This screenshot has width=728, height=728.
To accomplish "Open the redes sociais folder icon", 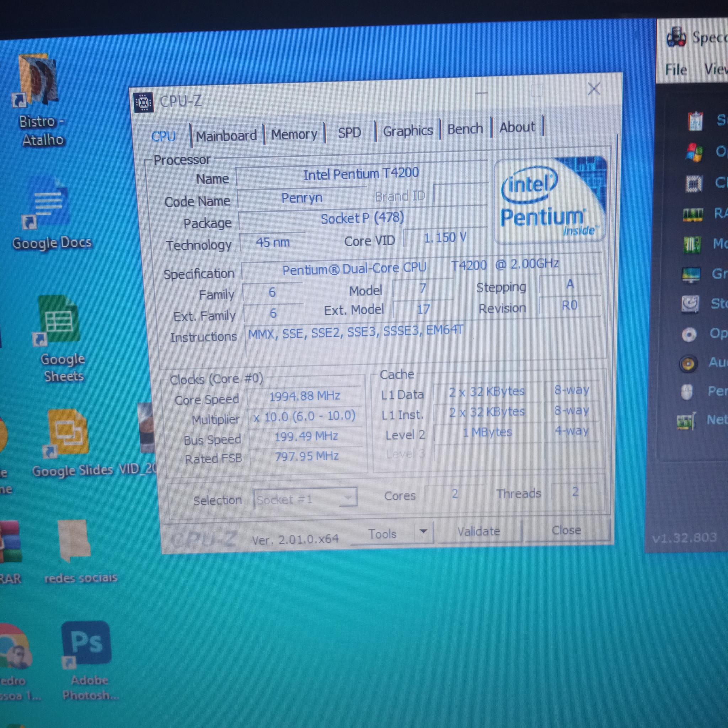I will coord(75,541).
